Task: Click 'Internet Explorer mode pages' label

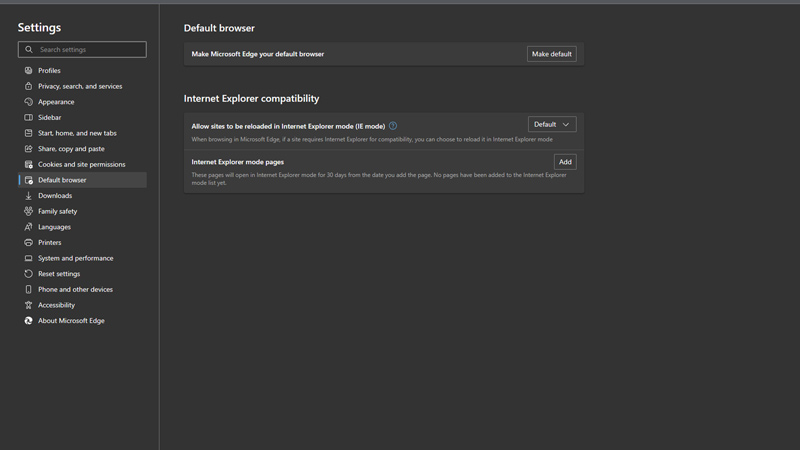Action: click(238, 162)
